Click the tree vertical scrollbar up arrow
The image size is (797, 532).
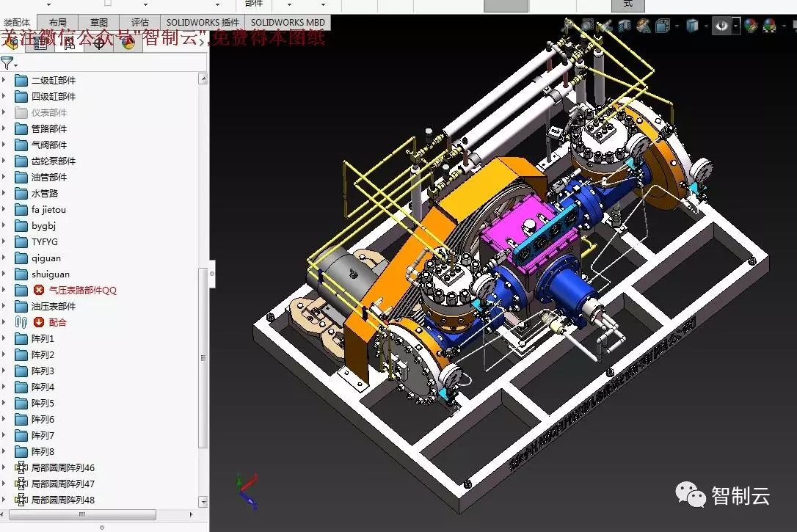tap(203, 79)
